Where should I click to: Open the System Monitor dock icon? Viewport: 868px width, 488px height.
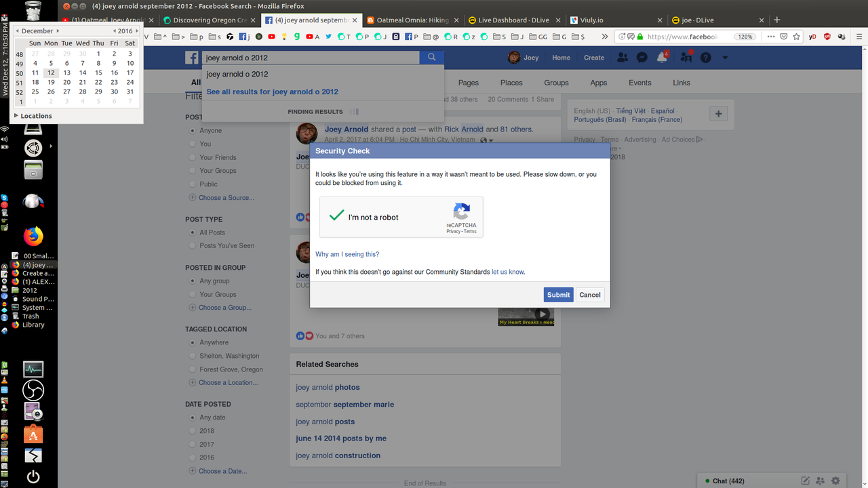click(33, 369)
